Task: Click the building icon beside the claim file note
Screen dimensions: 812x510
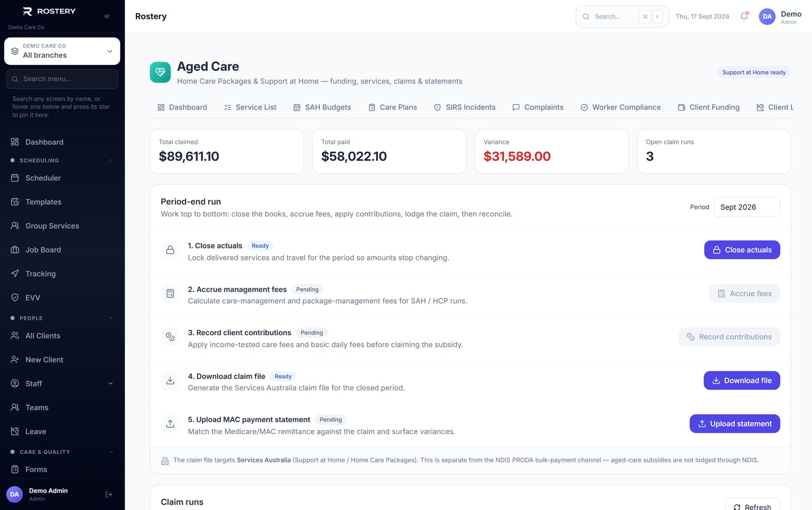Action: [x=165, y=461]
